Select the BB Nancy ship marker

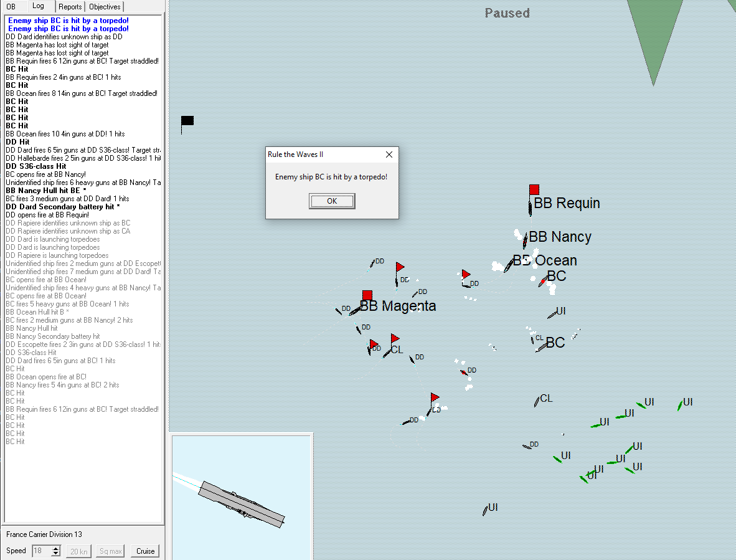pos(526,241)
